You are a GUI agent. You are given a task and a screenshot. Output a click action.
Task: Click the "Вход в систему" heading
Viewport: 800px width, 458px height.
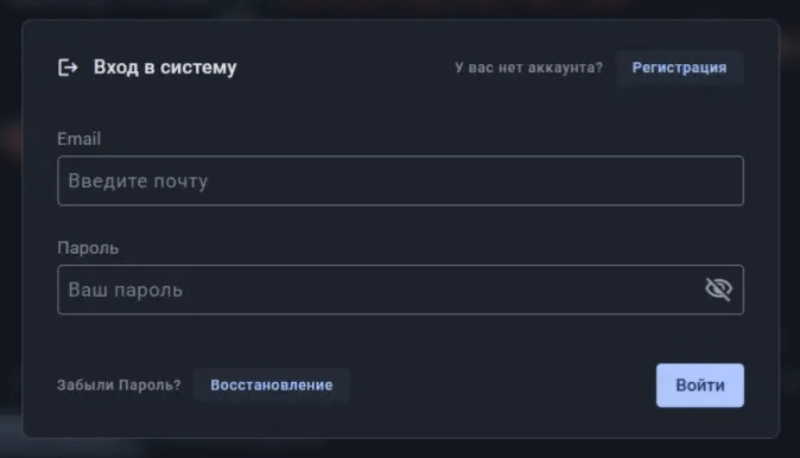tap(165, 68)
